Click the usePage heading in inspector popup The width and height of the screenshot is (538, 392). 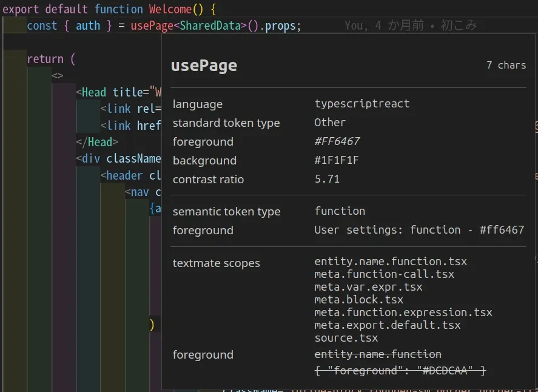click(204, 66)
